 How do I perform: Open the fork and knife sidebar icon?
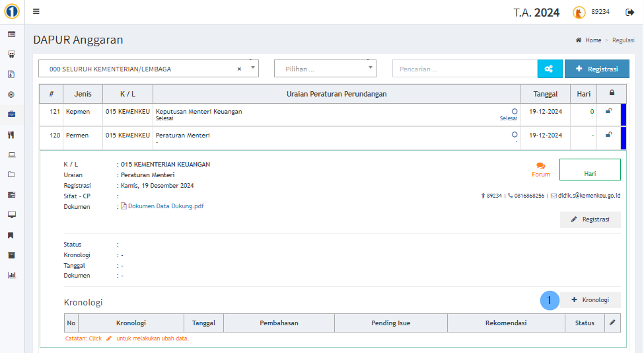coord(11,135)
